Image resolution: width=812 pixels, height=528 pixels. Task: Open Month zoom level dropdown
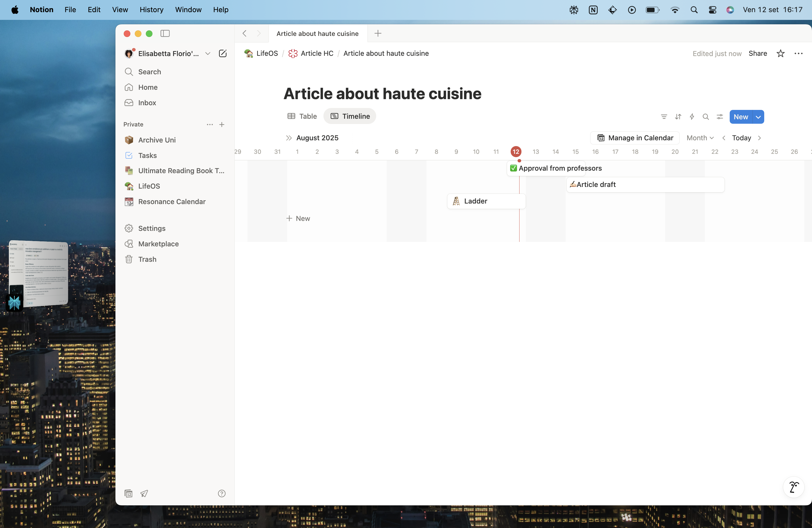coord(700,138)
